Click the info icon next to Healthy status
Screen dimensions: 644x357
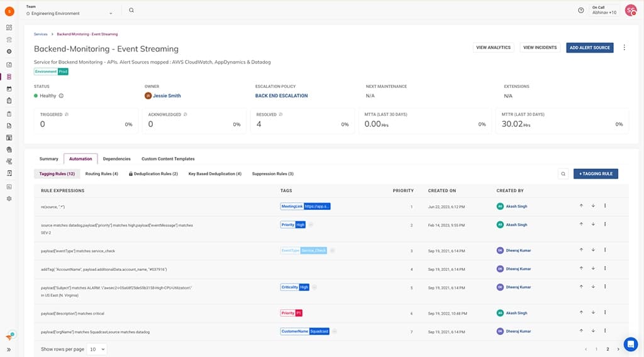click(x=61, y=96)
